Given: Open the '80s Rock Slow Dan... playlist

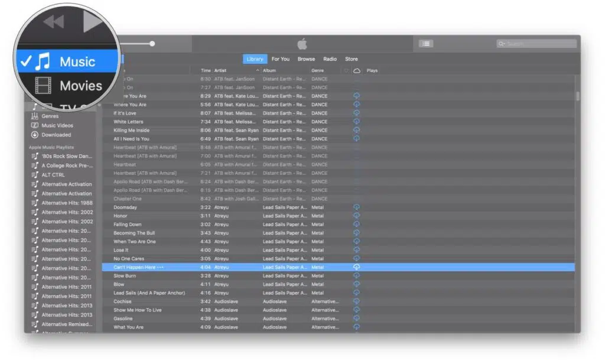Looking at the screenshot, I should (x=67, y=157).
